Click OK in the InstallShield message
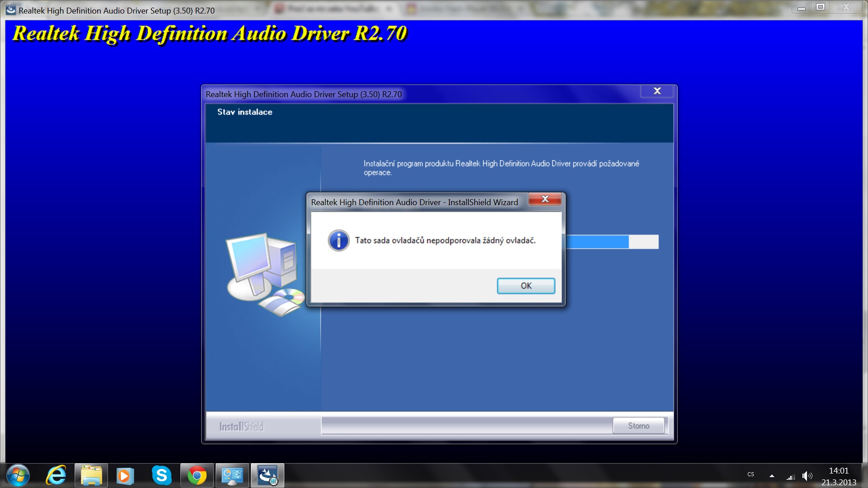This screenshot has height=488, width=868. click(x=526, y=286)
